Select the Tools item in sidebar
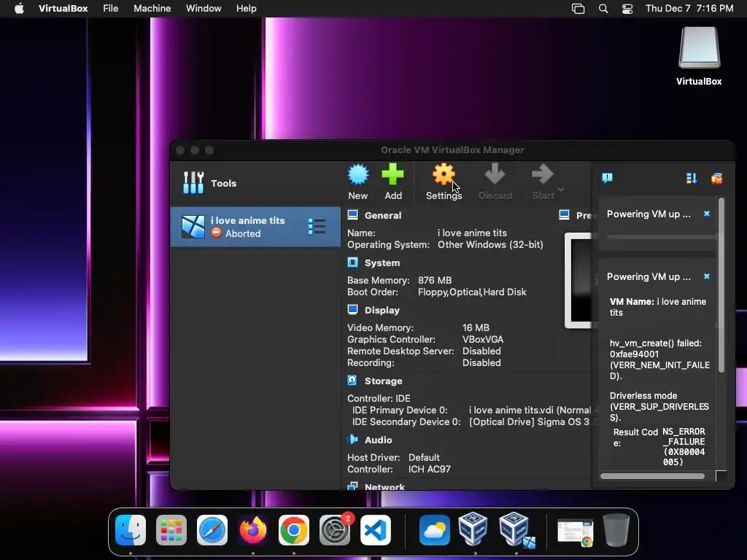Viewport: 747px width, 560px height. (255, 183)
